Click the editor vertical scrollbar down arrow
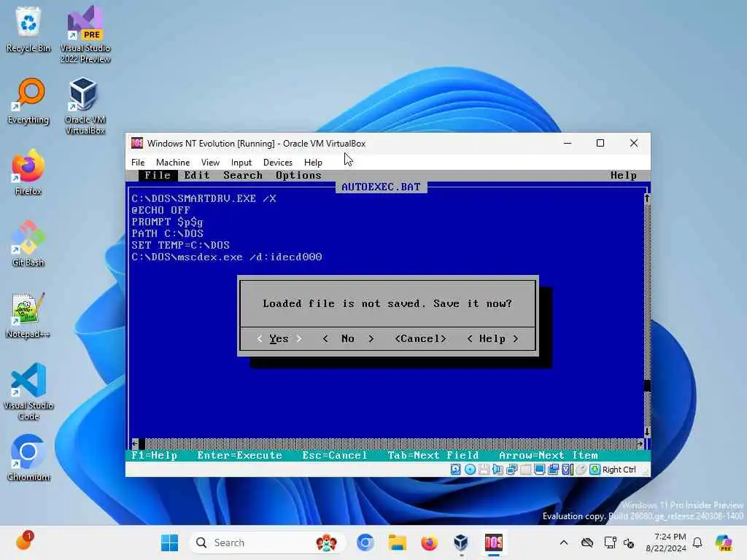Image resolution: width=747 pixels, height=560 pixels. (x=647, y=432)
